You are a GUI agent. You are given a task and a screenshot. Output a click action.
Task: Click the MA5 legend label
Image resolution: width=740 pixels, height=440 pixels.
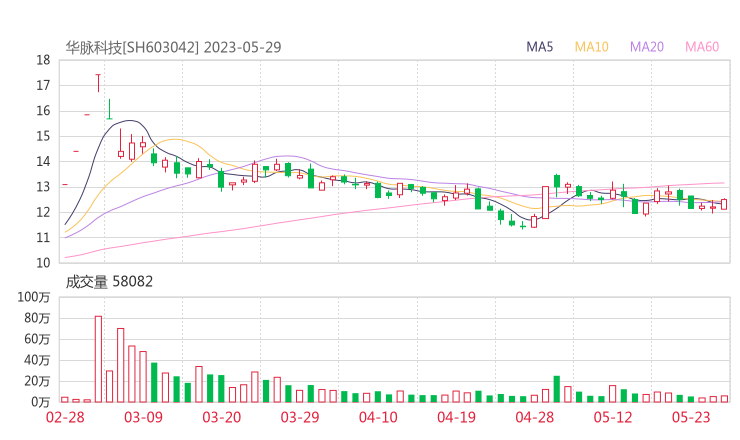tap(539, 47)
